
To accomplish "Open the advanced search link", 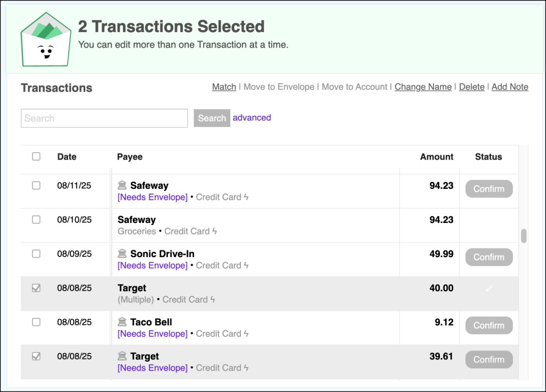I will point(252,117).
